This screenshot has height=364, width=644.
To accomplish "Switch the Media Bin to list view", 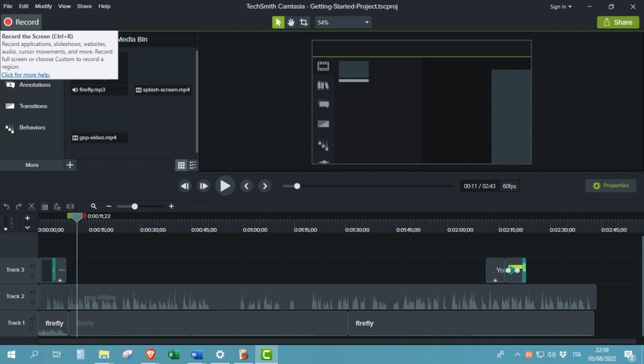I will point(193,165).
